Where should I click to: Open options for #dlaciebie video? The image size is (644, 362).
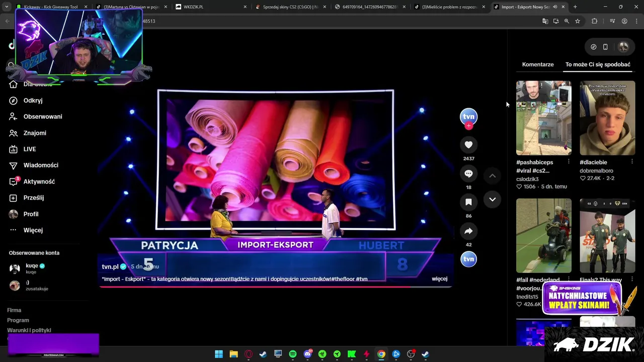[x=632, y=161]
